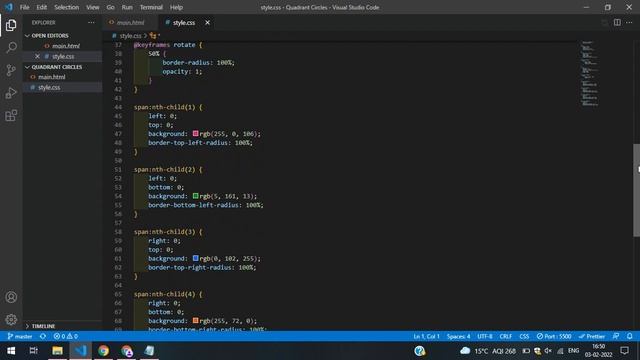This screenshot has height=360, width=640.
Task: Open the Run and Debug view
Action: click(11, 93)
